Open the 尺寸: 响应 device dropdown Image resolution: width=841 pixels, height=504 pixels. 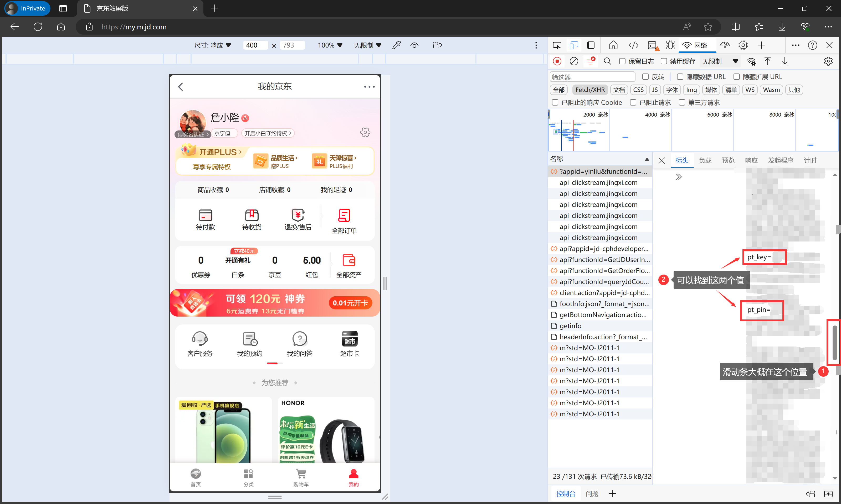pos(213,45)
